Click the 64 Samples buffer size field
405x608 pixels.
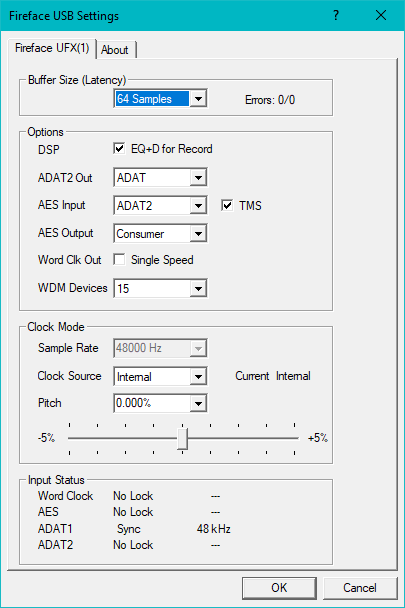152,99
